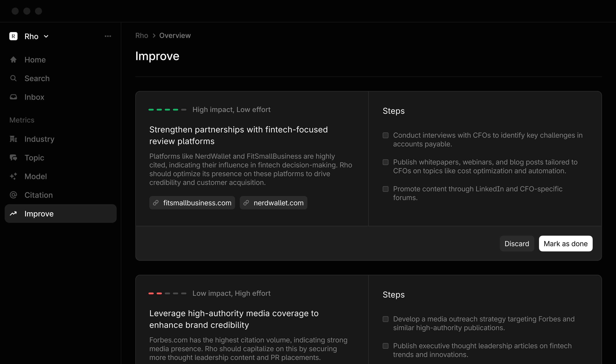Check Develop a media outreach strategy step
The width and height of the screenshot is (616, 364).
click(386, 319)
